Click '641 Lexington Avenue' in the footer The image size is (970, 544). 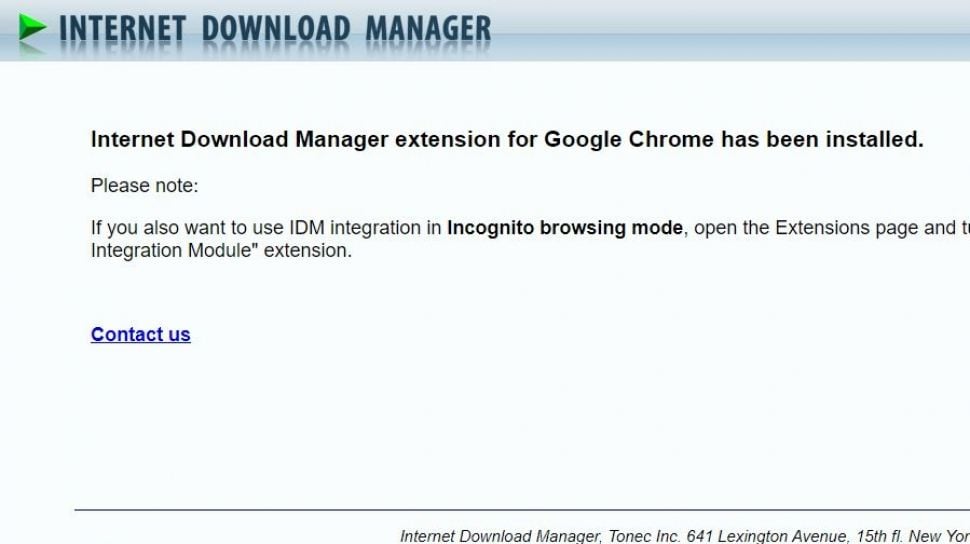(x=766, y=536)
